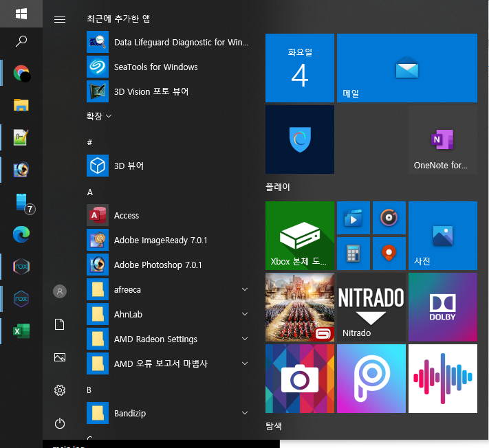Open the Movies & TV small tile
This screenshot has width=489, height=448.
(354, 218)
